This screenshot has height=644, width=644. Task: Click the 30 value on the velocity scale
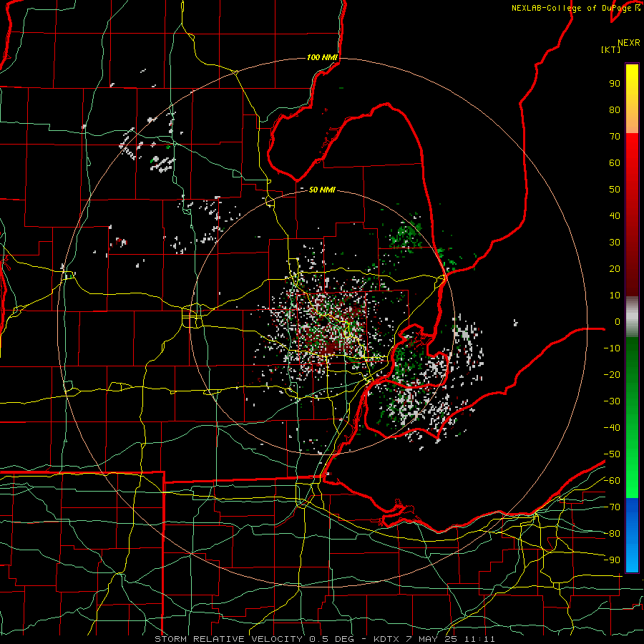click(x=615, y=243)
